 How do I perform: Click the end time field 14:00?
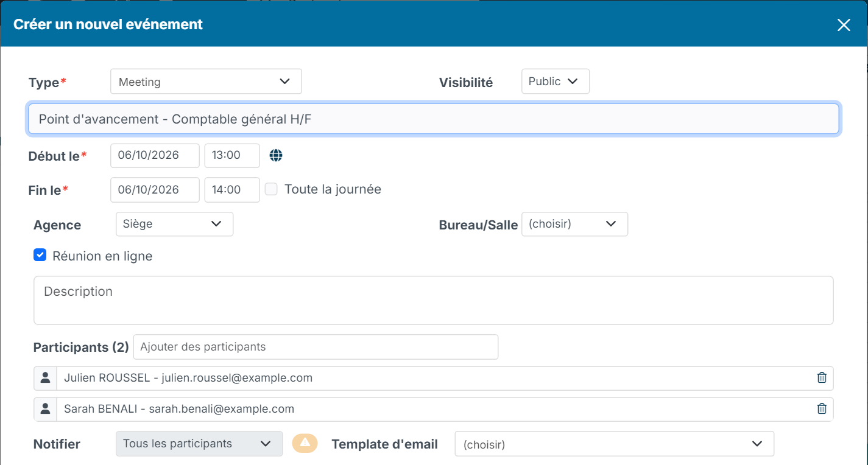pos(232,190)
